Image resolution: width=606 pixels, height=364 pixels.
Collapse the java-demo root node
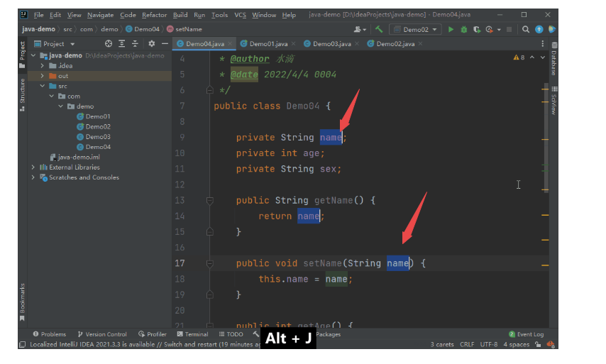(33, 55)
